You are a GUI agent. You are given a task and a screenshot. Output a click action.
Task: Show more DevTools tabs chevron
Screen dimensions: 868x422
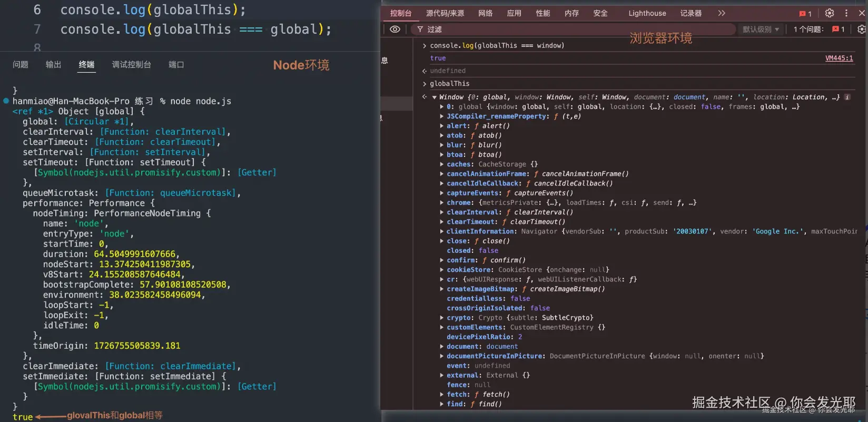point(722,13)
